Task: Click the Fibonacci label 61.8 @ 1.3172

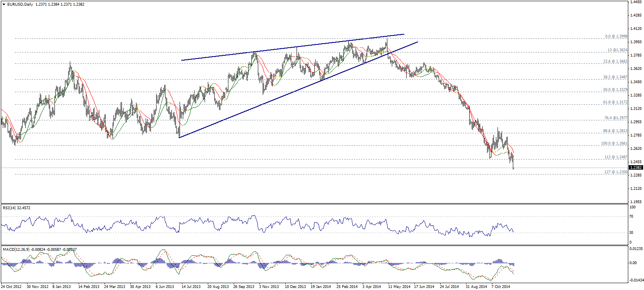Action: (x=615, y=102)
